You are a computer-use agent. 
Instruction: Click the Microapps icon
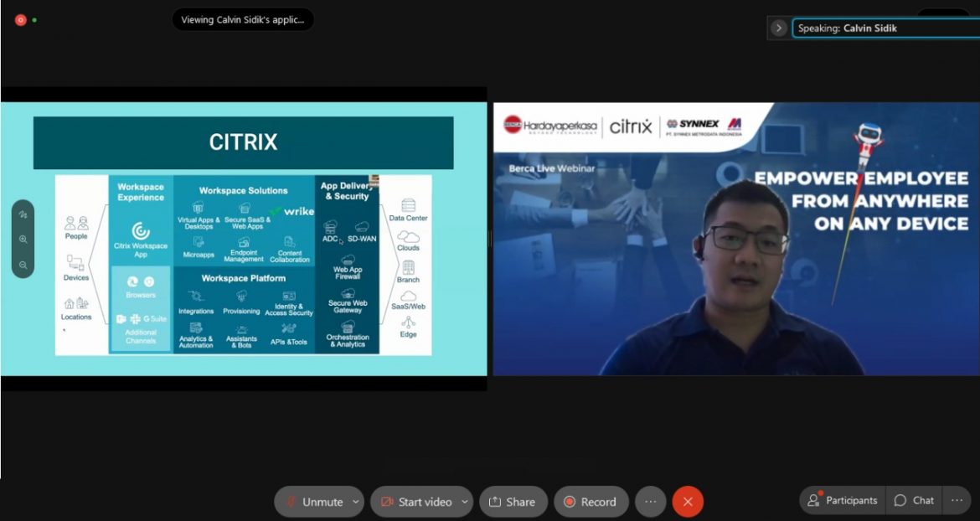point(199,242)
